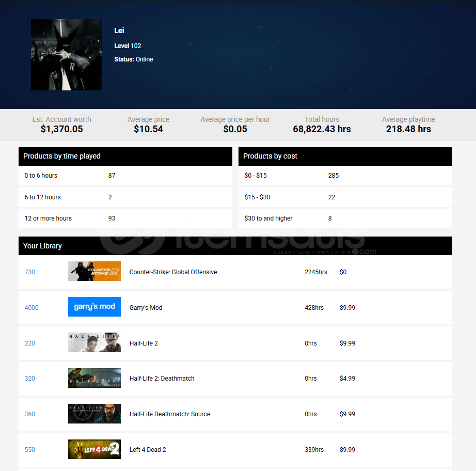Click the Garry's Mod title text
Screen dimensions: 476x471
click(x=146, y=308)
